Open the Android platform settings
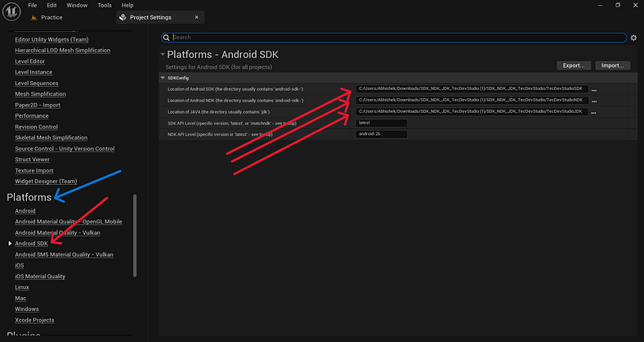644x342 pixels. 25,211
